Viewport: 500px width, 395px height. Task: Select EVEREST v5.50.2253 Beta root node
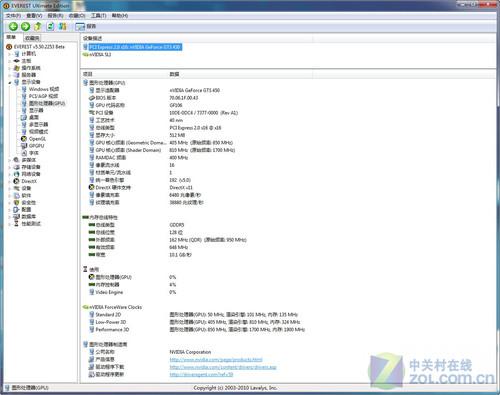(x=39, y=47)
